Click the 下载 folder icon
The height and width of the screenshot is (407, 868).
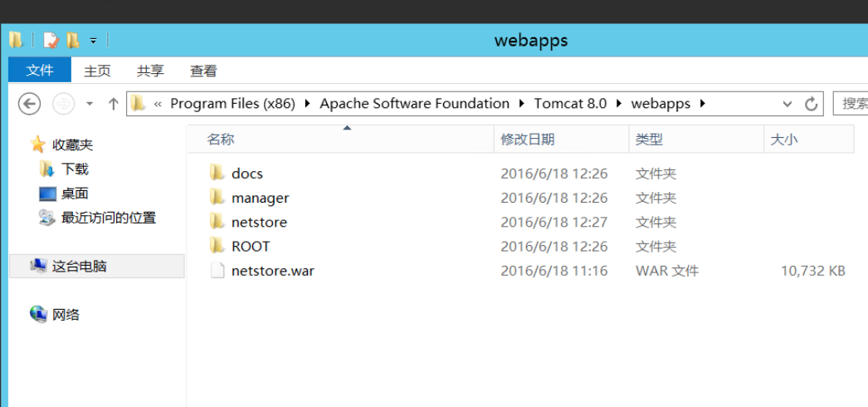47,169
